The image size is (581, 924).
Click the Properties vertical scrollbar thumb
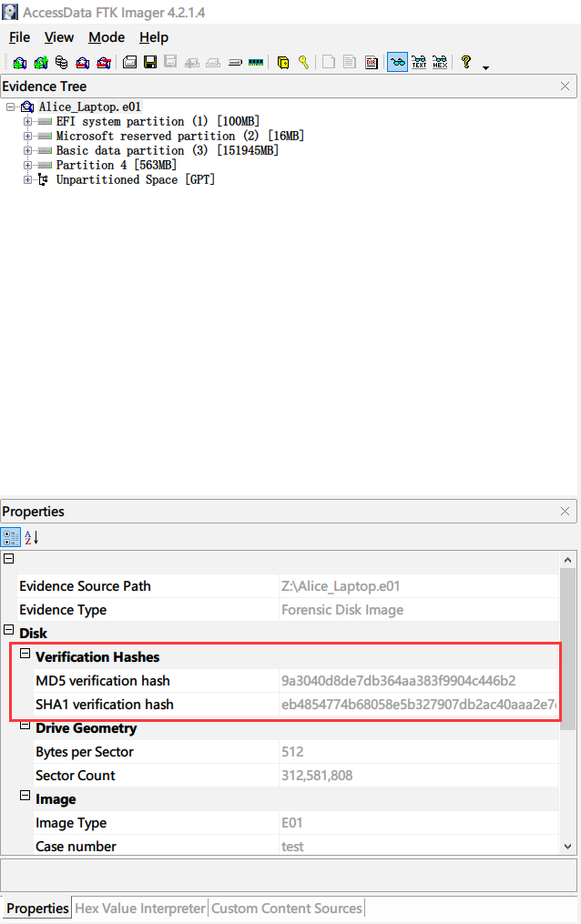click(567, 649)
